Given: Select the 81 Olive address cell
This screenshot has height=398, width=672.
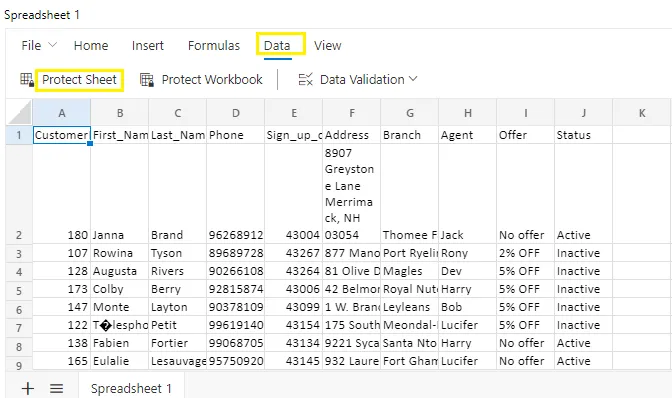Looking at the screenshot, I should pos(351,271).
